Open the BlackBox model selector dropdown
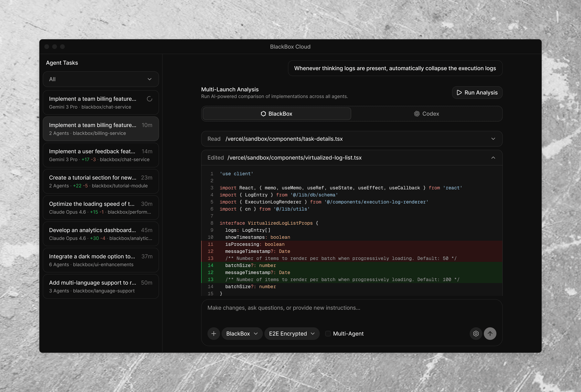Viewport: 581px width, 392px height. tap(242, 334)
